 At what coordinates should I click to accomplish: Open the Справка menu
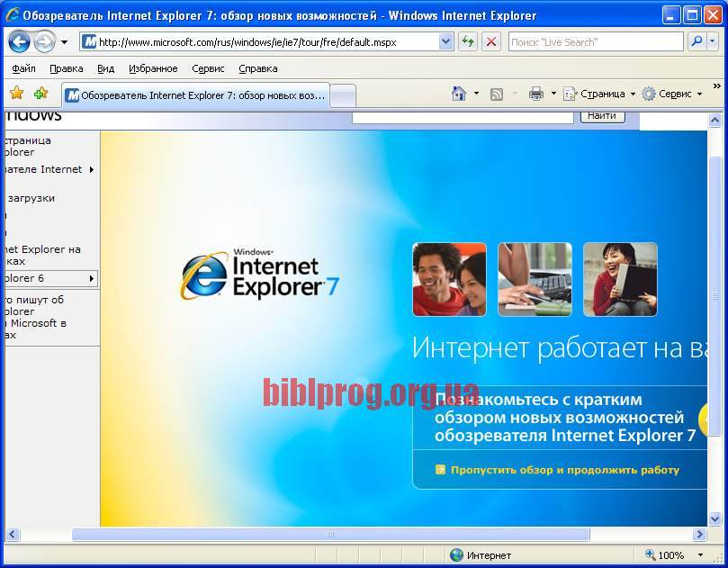click(258, 68)
